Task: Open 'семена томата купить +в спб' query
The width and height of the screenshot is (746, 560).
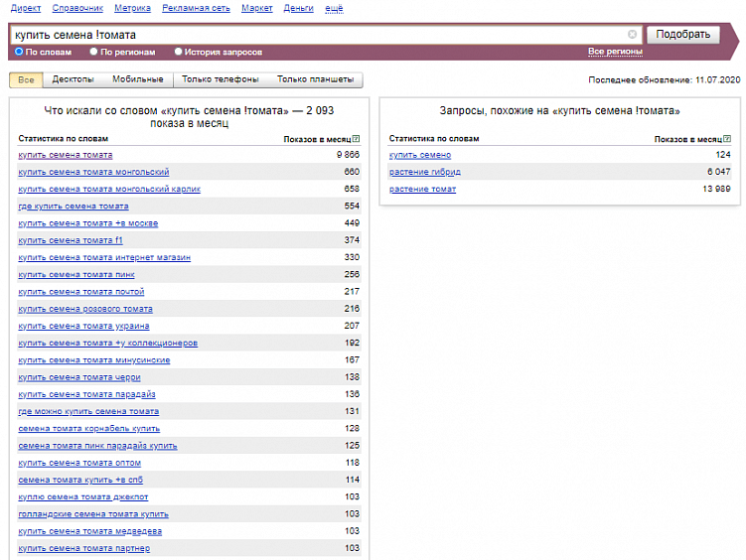Action: coord(80,481)
